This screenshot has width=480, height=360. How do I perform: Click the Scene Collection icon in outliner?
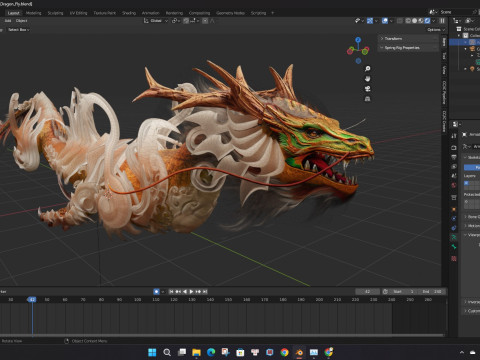(x=459, y=29)
